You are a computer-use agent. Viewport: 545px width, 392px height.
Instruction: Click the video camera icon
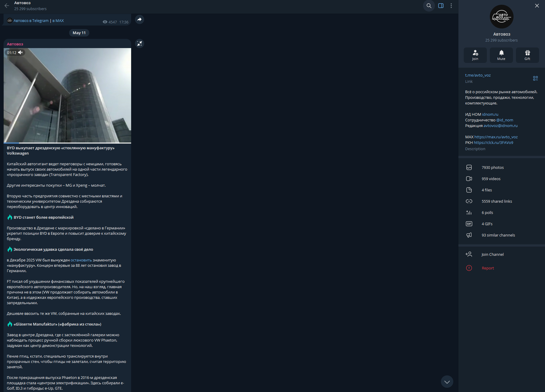point(469,179)
